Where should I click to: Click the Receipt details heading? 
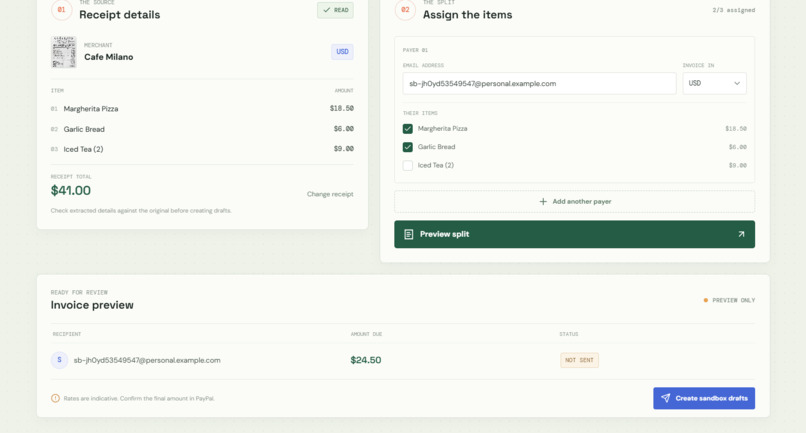pyautogui.click(x=120, y=15)
